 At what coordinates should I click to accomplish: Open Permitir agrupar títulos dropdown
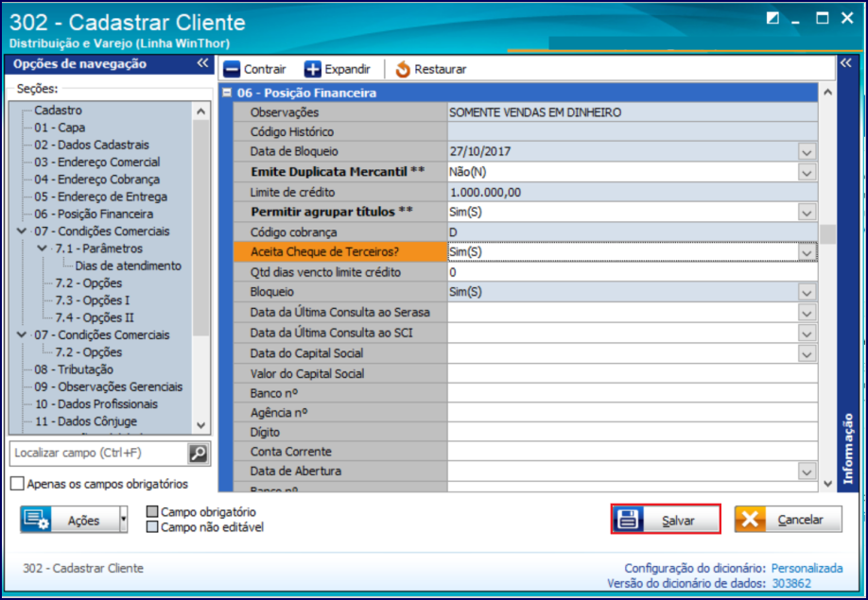[807, 213]
